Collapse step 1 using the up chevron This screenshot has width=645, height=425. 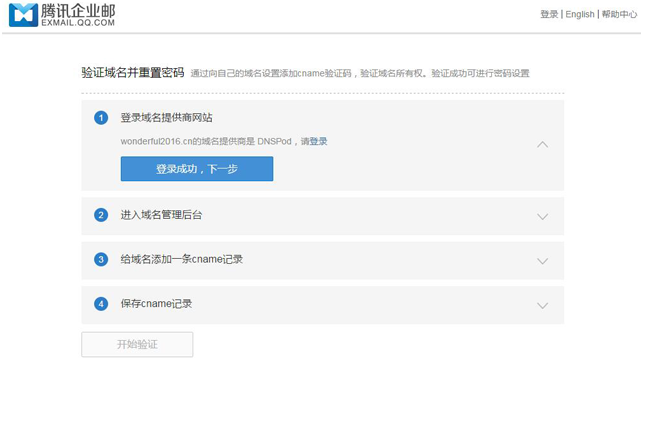tap(542, 144)
